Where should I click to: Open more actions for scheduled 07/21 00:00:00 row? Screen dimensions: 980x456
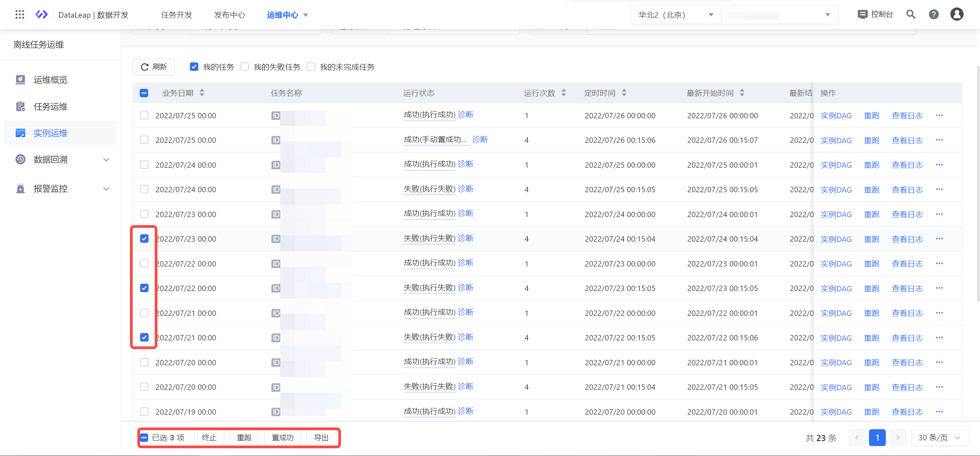click(939, 362)
